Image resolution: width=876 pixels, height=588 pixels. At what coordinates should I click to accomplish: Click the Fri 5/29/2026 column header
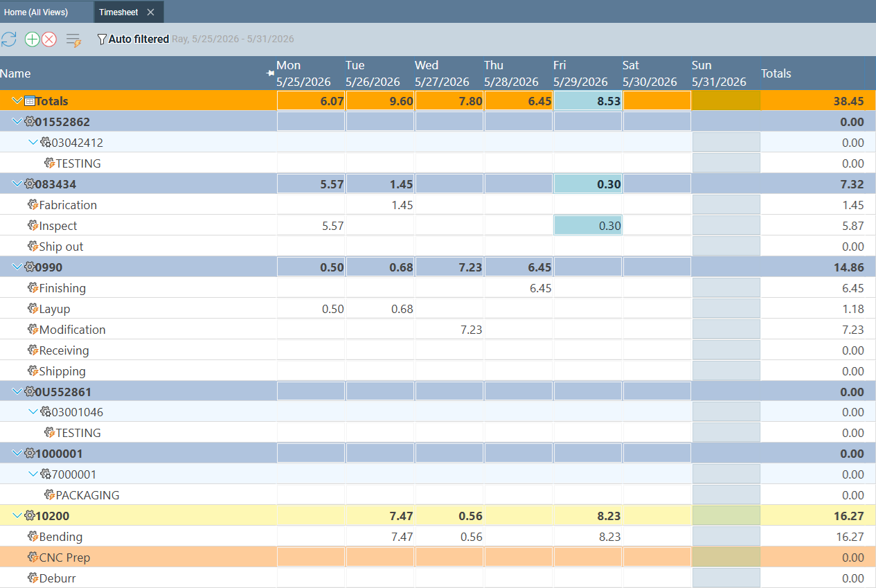(587, 73)
